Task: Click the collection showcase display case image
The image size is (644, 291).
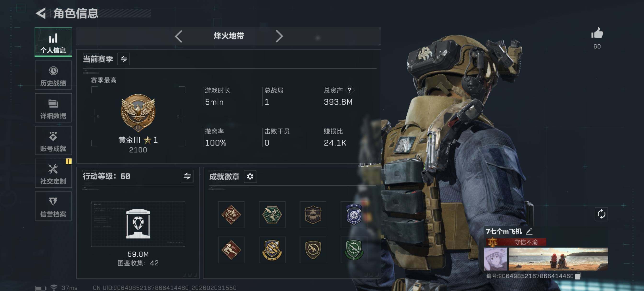Action: (x=138, y=224)
